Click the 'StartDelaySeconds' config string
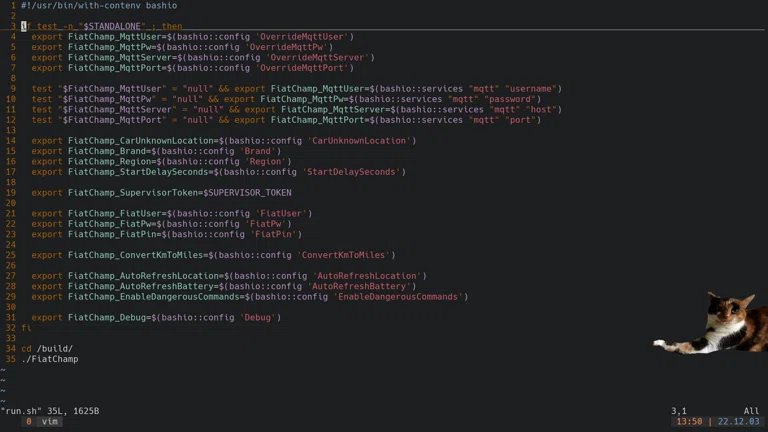Viewport: 768px width, 432px height. click(351, 172)
